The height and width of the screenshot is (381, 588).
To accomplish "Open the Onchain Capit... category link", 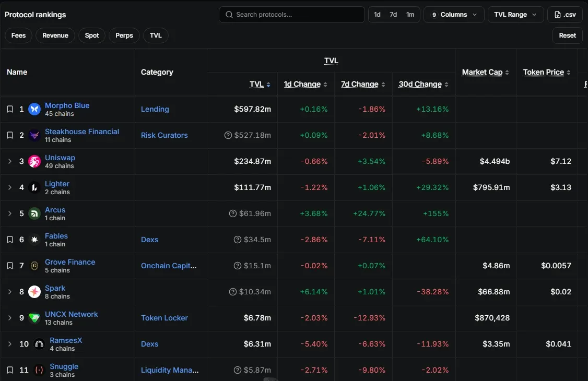I will coord(169,266).
